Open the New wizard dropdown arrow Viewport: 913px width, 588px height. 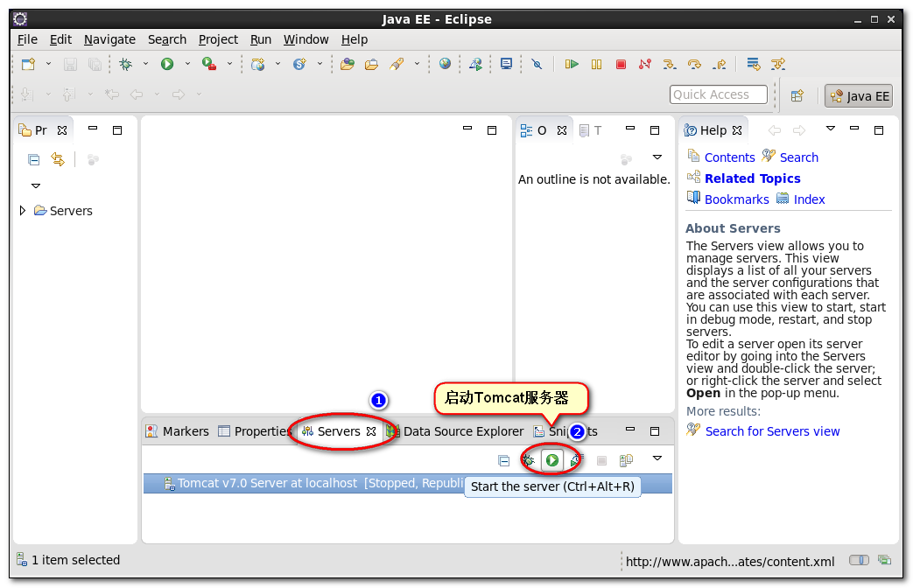[x=48, y=64]
